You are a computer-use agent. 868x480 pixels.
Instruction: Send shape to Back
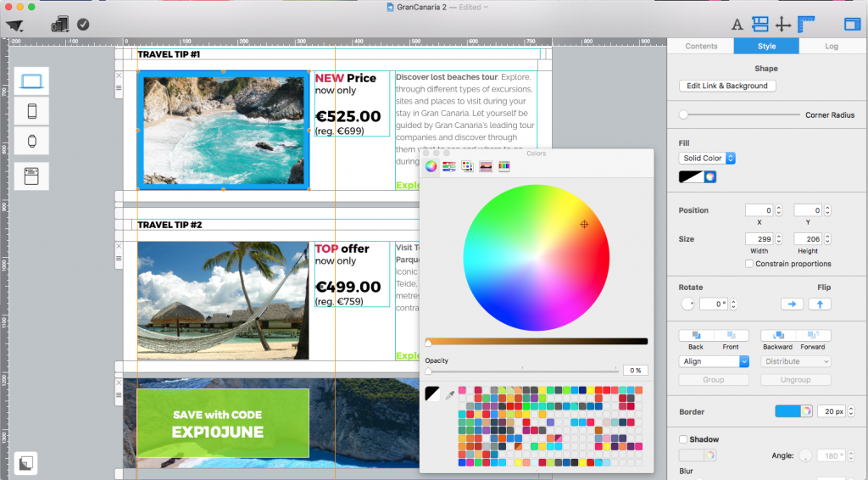696,336
